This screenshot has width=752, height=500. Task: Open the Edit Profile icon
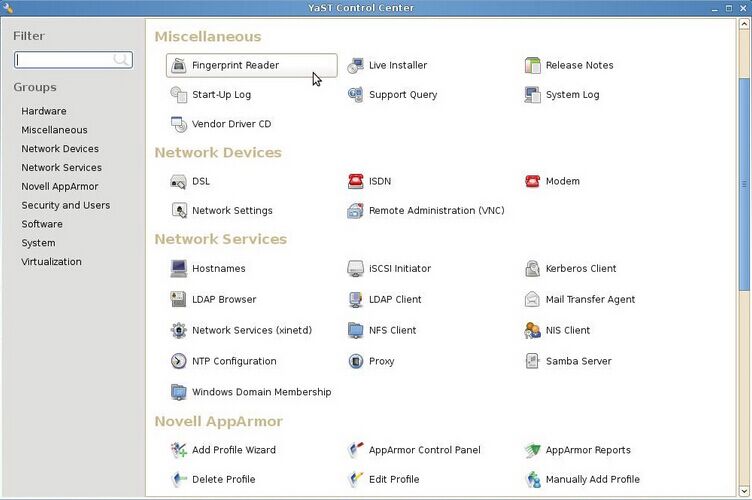pyautogui.click(x=355, y=479)
